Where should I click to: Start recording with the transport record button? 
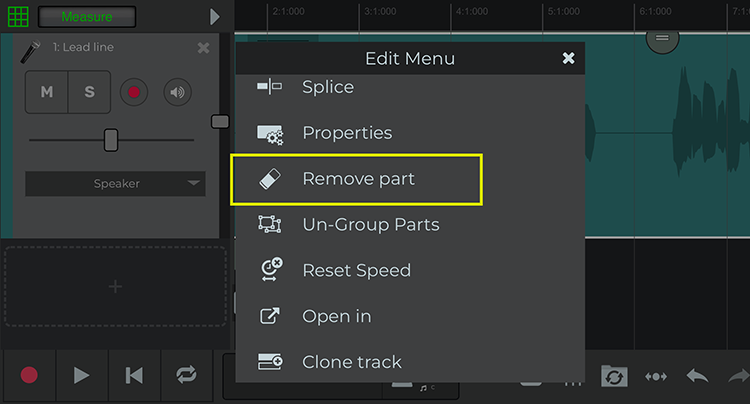pos(29,375)
